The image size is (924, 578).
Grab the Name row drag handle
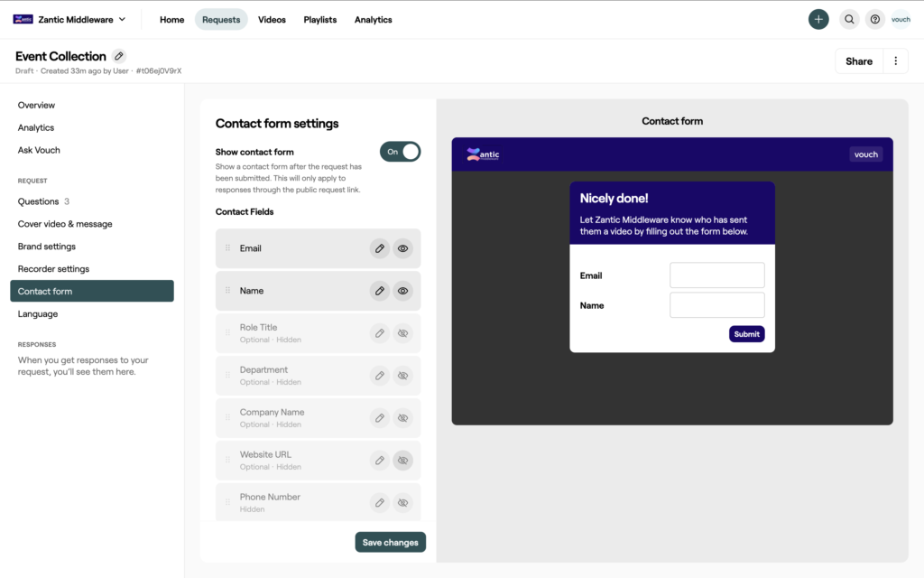click(227, 291)
